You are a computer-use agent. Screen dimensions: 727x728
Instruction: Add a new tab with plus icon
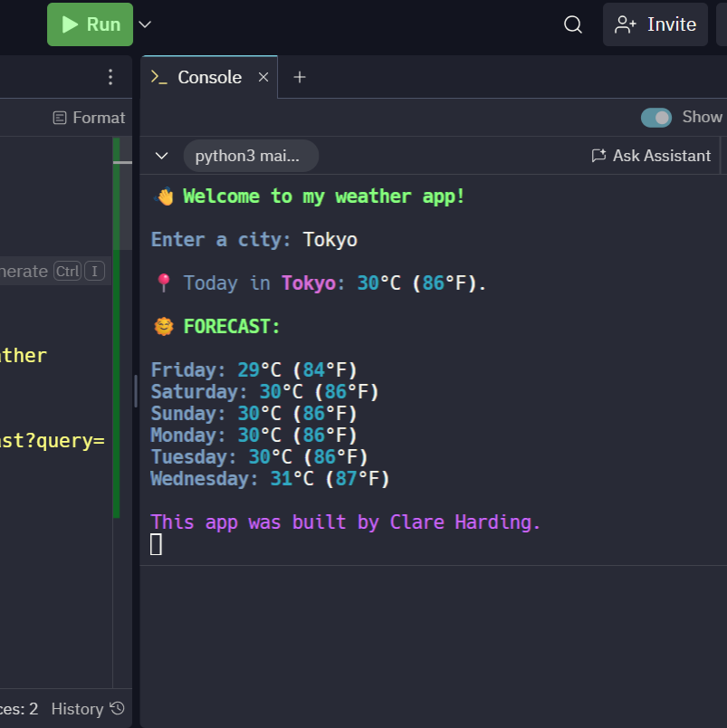300,77
